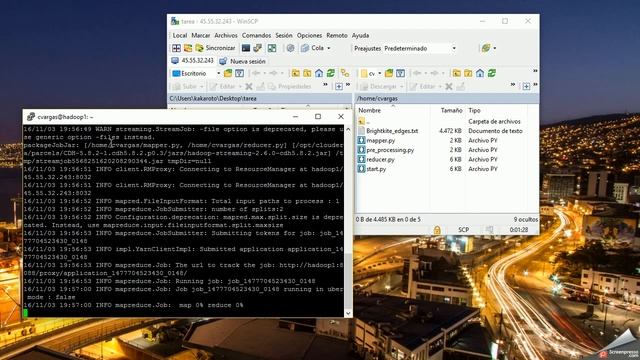Open the Sesión menu
This screenshot has width=640, height=360.
[284, 36]
